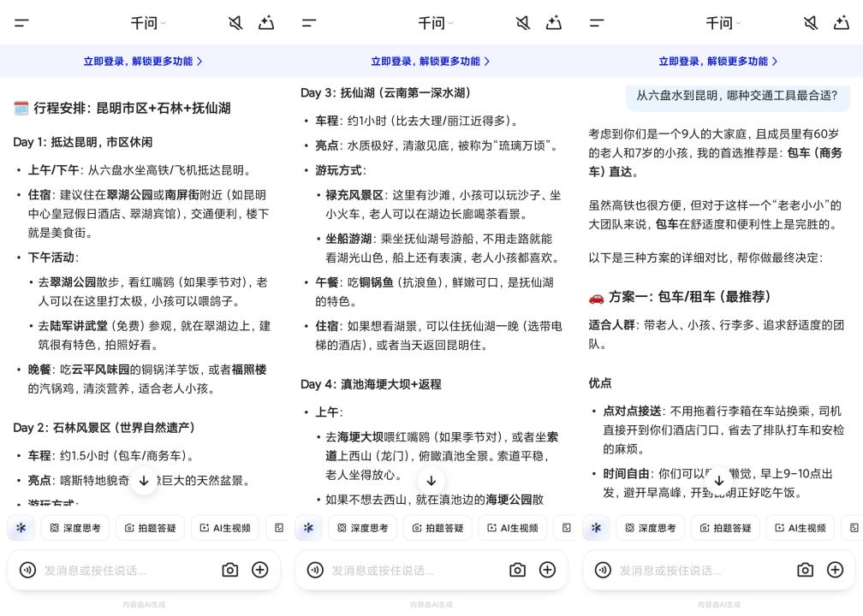
Task: Tap voice input icon on the 包车 transport screen
Action: coord(603,570)
